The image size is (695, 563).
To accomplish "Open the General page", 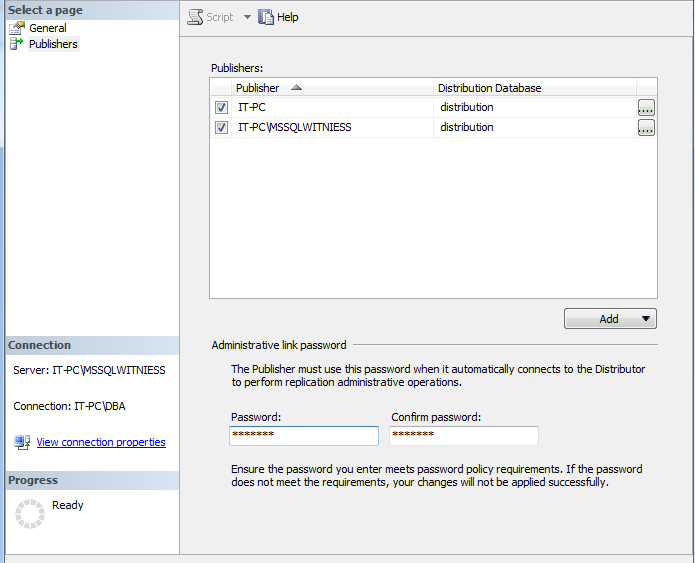I will pos(48,28).
